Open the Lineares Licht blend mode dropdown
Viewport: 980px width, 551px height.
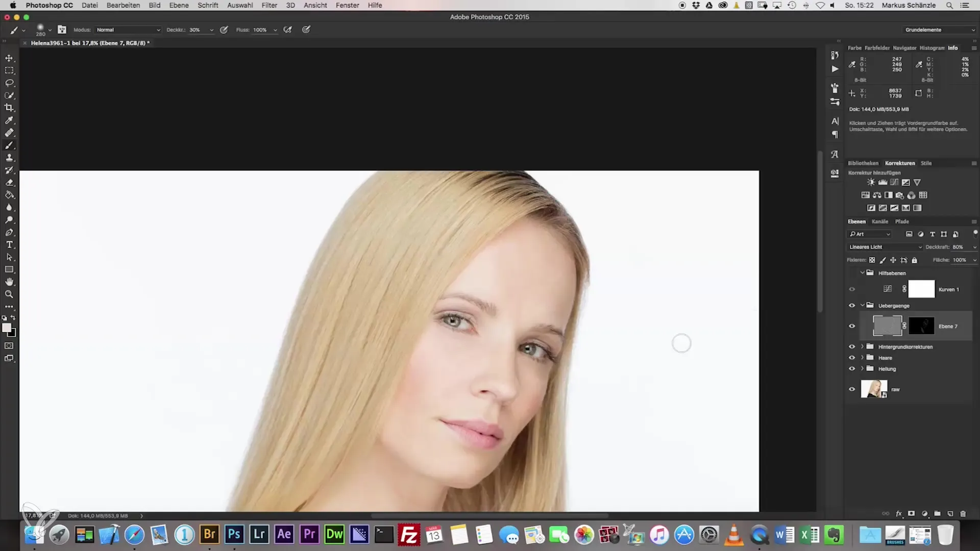(885, 247)
